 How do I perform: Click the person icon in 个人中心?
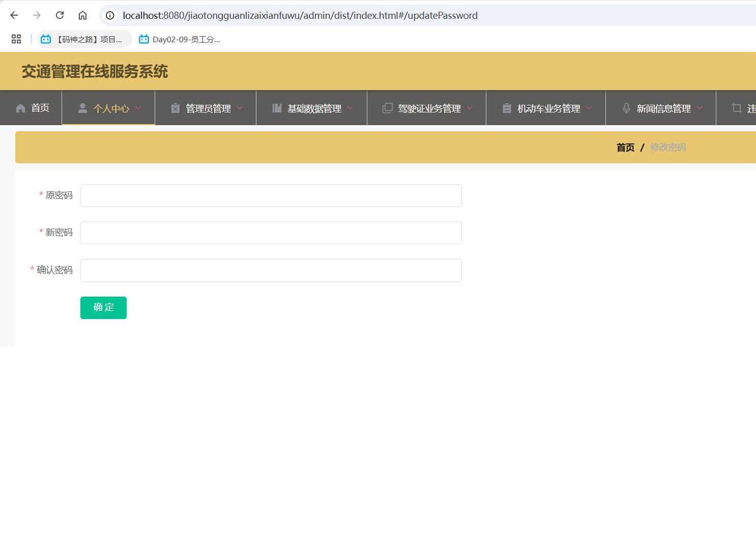[x=82, y=108]
